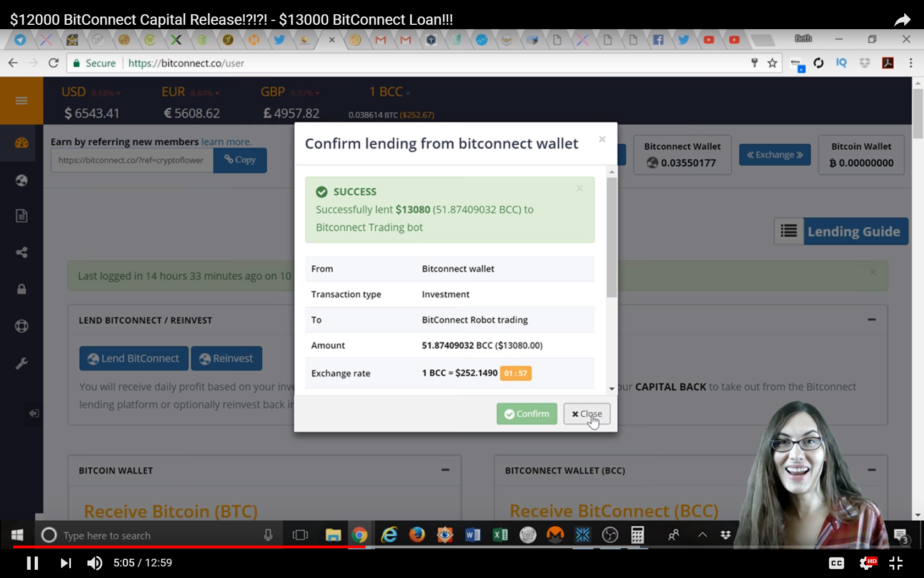Open the support lifebuoy icon in sidebar
The image size is (924, 578).
[x=21, y=326]
